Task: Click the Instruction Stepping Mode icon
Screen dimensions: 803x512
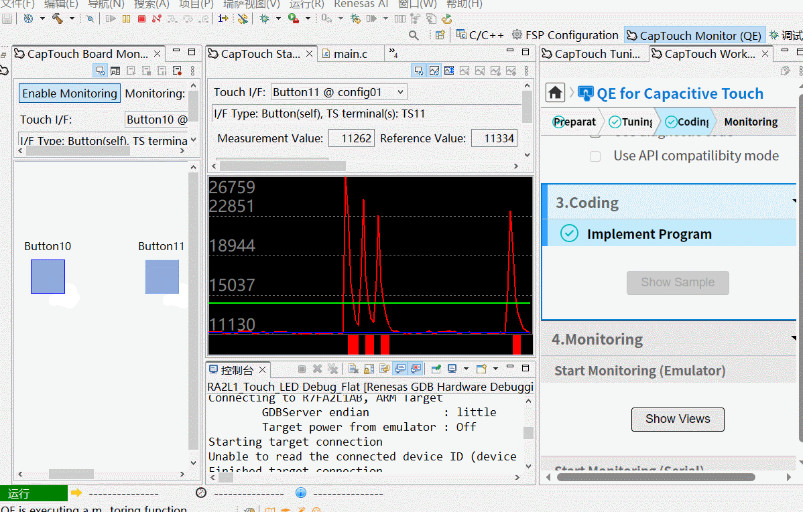Action: [223, 19]
